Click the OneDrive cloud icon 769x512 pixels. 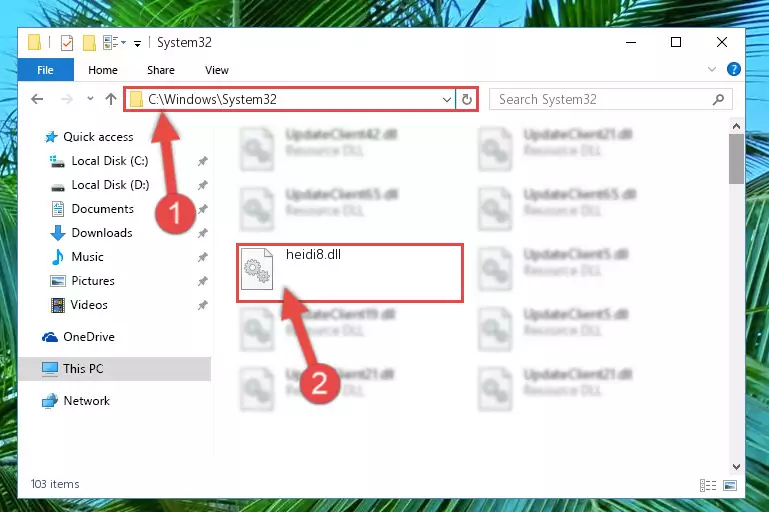point(50,337)
